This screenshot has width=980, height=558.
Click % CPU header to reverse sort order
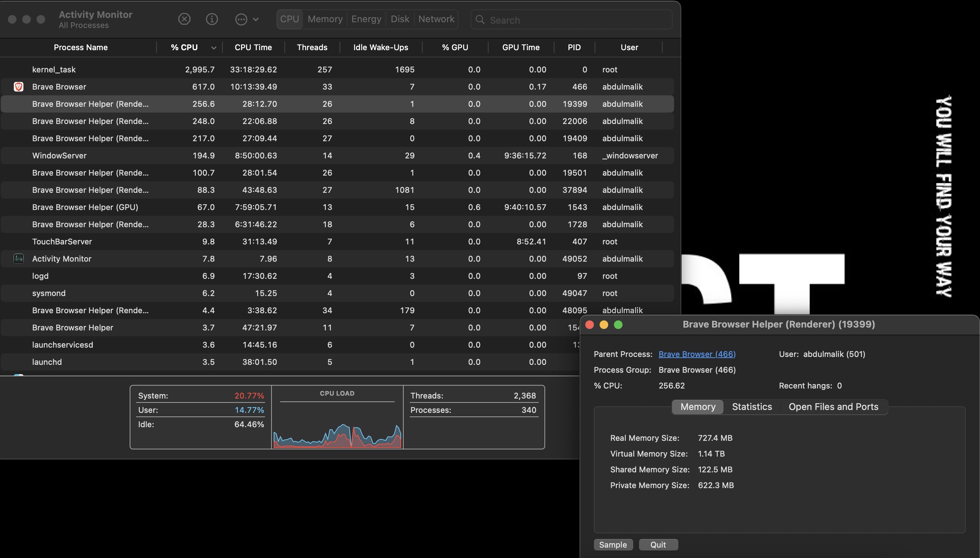tap(184, 47)
